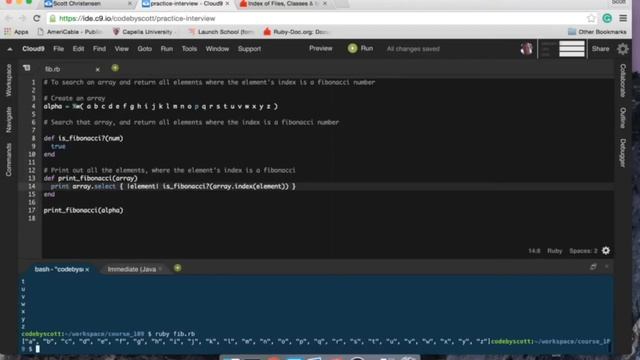The image size is (640, 360).
Task: Click the white stats panel thumbnail
Action: [x=571, y=49]
